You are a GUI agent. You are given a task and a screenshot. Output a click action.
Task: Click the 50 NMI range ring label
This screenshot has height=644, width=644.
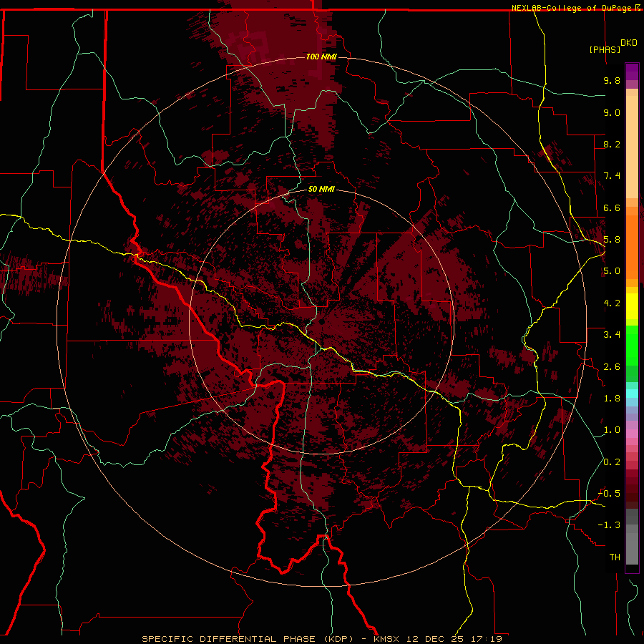tap(321, 189)
